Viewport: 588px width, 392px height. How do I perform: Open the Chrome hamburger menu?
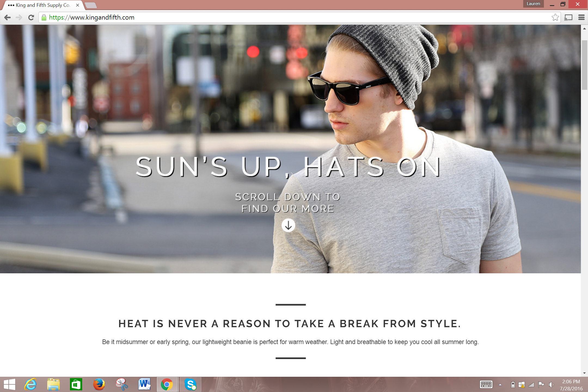click(x=581, y=17)
